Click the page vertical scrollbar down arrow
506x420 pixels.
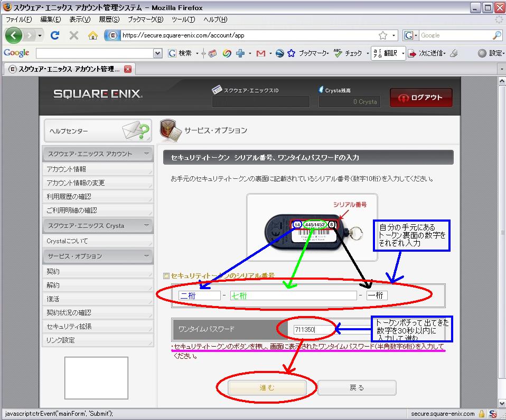pyautogui.click(x=502, y=403)
